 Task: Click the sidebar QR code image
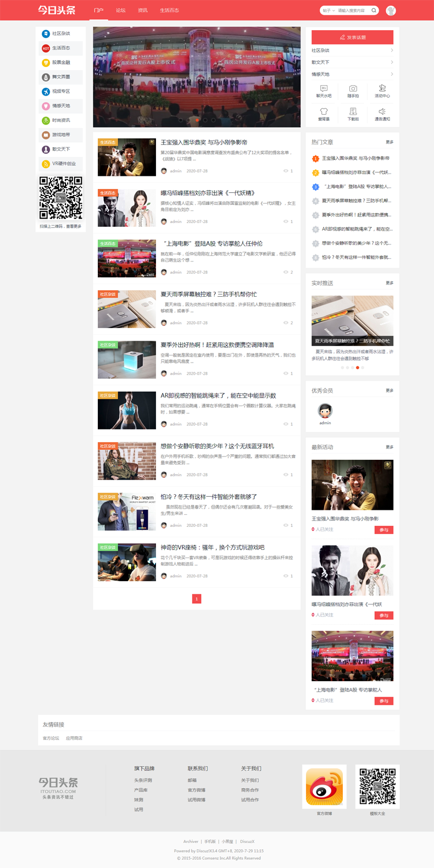click(x=60, y=198)
